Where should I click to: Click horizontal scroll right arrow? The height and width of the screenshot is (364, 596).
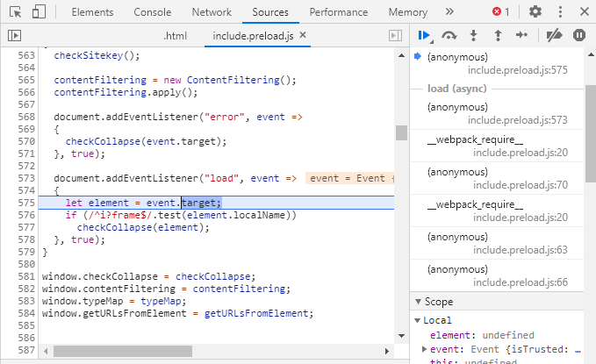point(387,351)
